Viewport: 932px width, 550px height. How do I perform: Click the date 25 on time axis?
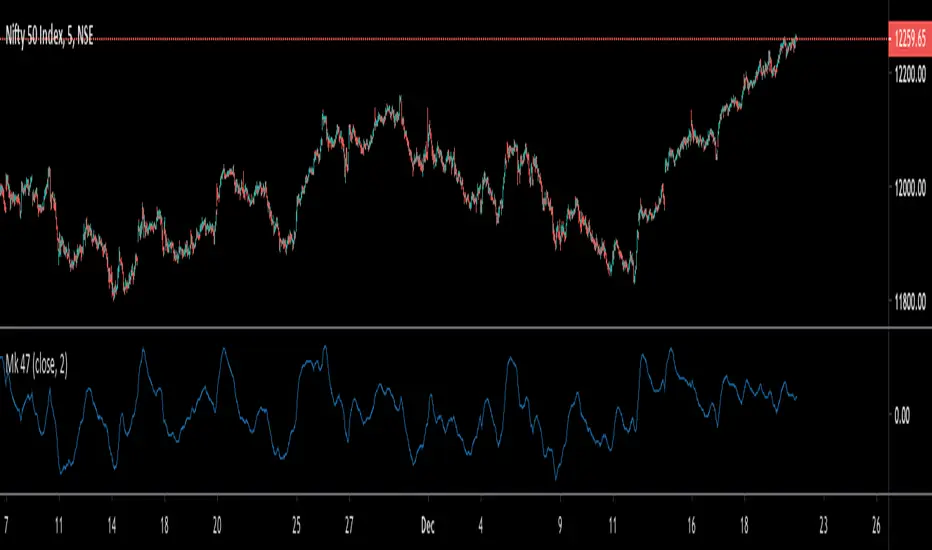(x=296, y=526)
